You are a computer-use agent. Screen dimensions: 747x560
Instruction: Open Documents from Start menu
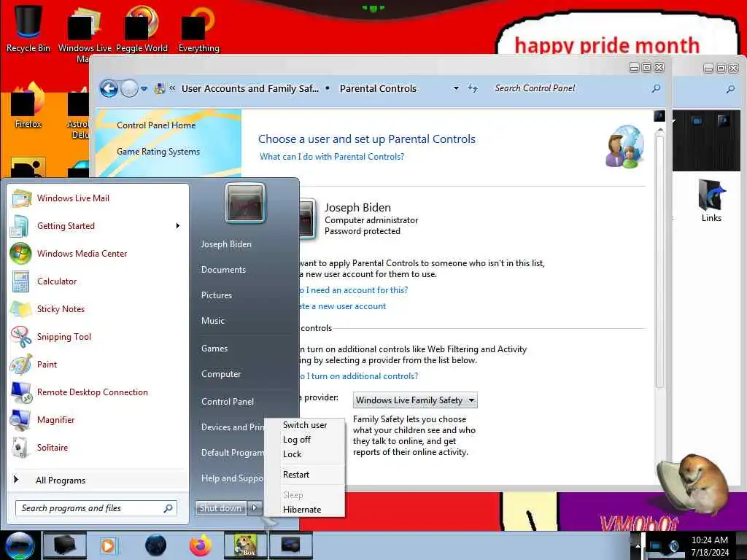[x=223, y=270]
